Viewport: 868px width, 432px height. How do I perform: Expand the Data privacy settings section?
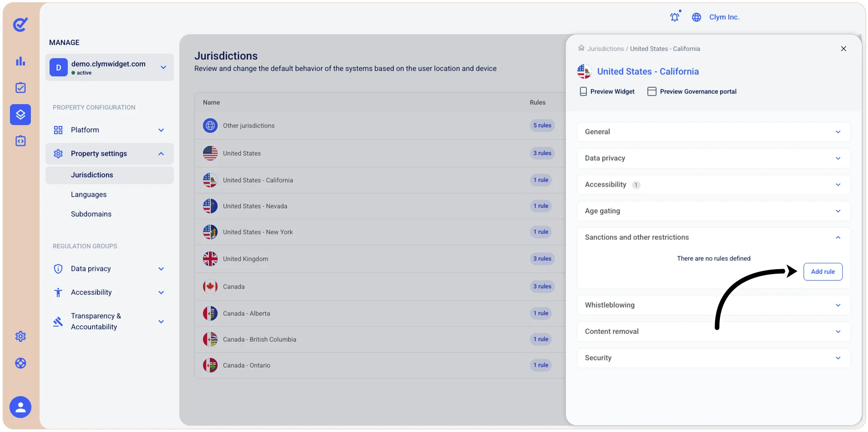pos(713,158)
